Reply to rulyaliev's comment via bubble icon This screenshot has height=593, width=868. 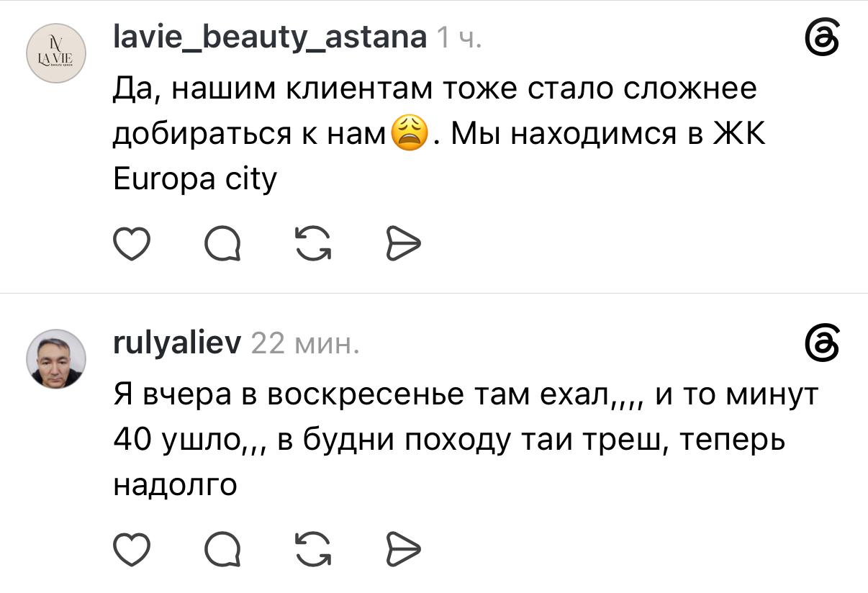[x=222, y=551]
